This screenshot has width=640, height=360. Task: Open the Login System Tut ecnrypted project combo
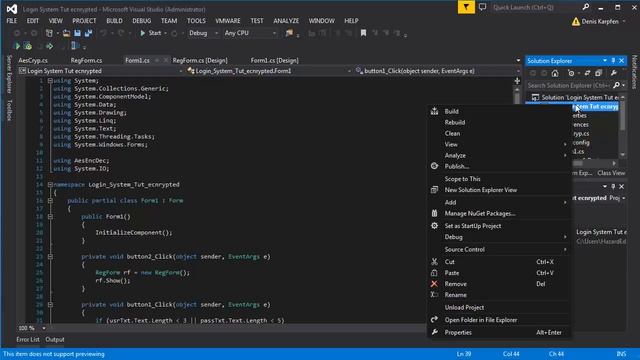[100, 71]
